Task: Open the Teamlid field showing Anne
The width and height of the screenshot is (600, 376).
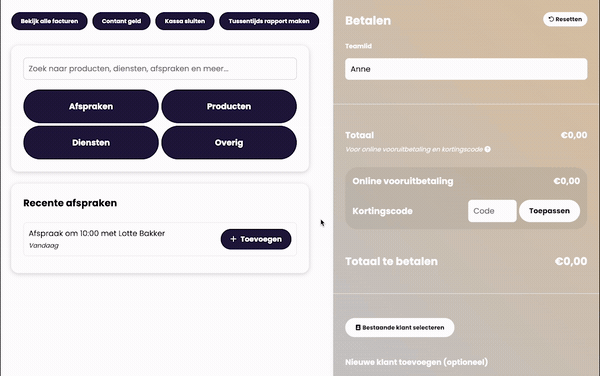Action: [466, 69]
